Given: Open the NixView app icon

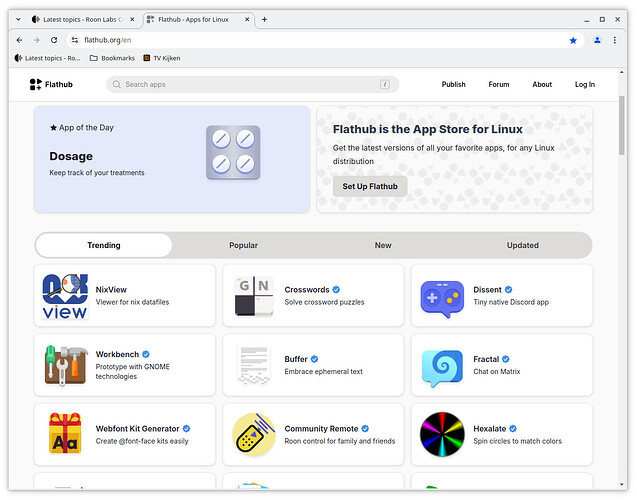Looking at the screenshot, I should pos(65,296).
